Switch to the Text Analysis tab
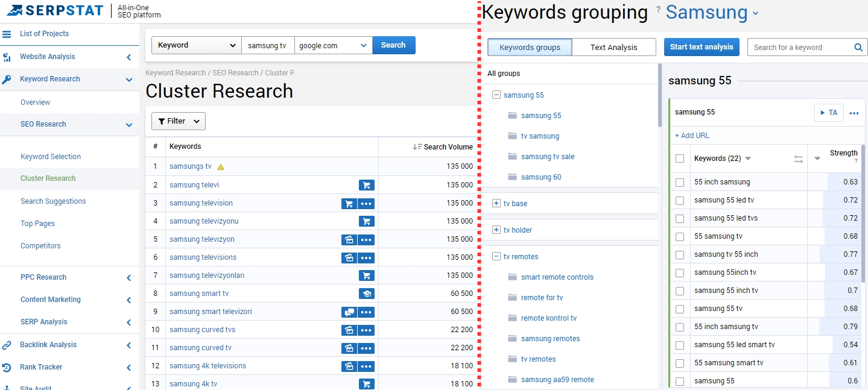Screen dimensions: 868x390 pyautogui.click(x=614, y=47)
